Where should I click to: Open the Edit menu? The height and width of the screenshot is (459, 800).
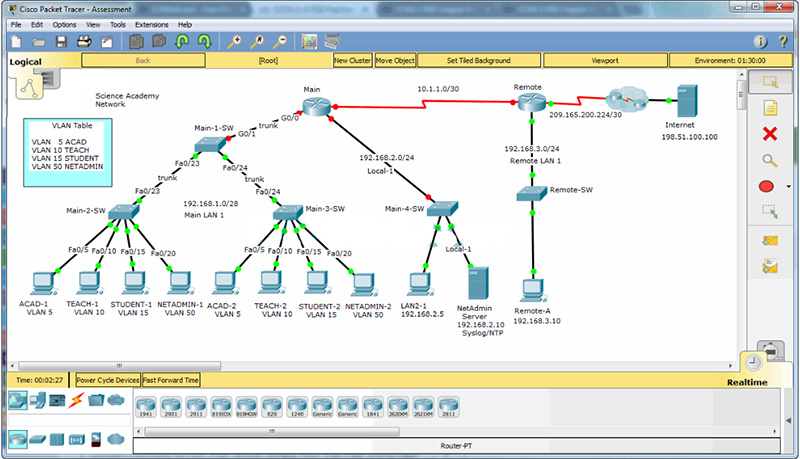(x=37, y=24)
